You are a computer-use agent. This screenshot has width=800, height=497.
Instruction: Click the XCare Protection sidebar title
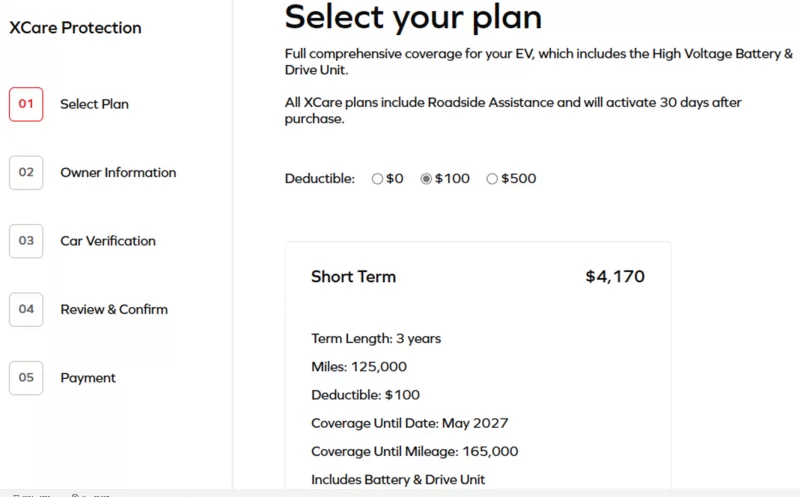tap(75, 28)
